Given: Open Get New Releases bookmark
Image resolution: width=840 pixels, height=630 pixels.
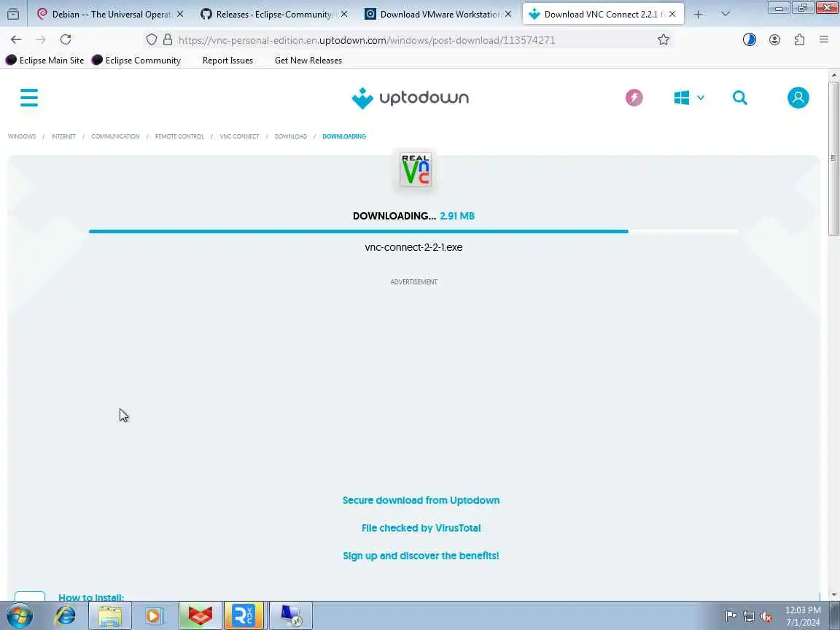Looking at the screenshot, I should click(x=308, y=61).
